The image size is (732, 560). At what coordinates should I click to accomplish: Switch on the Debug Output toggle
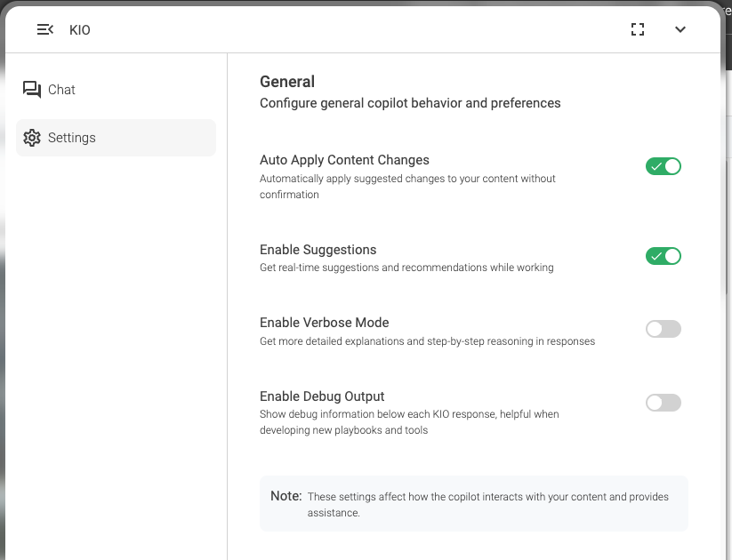(663, 403)
